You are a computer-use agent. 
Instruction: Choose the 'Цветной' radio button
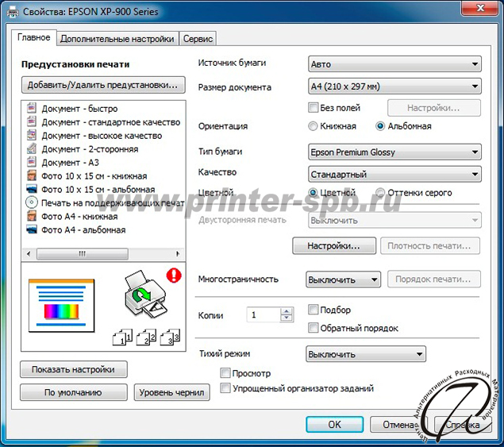[x=313, y=193]
